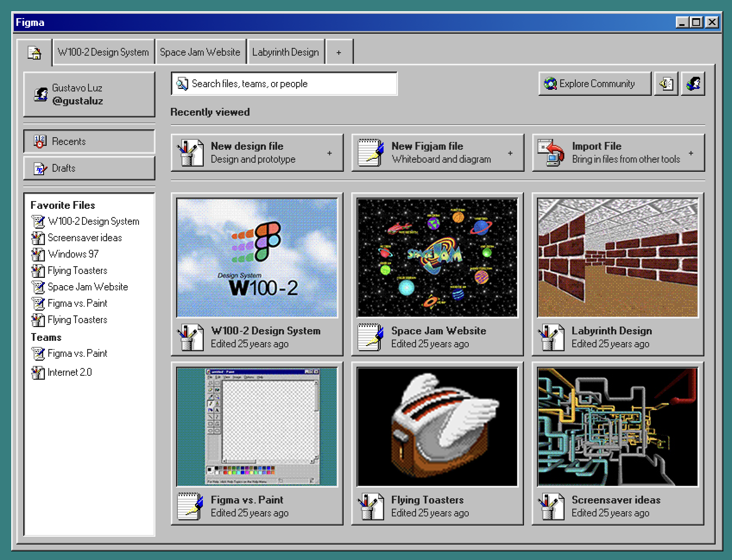This screenshot has width=732, height=560.
Task: Open the user profile icon button
Action: (x=693, y=84)
